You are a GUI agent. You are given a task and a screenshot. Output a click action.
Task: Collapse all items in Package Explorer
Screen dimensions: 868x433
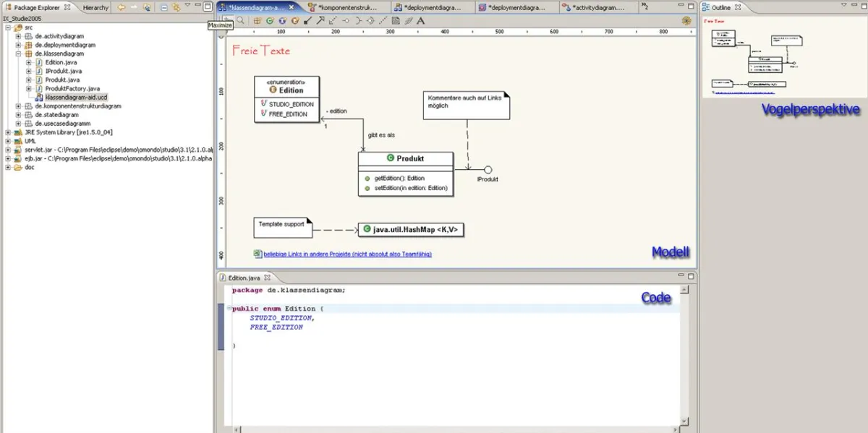[x=163, y=7]
